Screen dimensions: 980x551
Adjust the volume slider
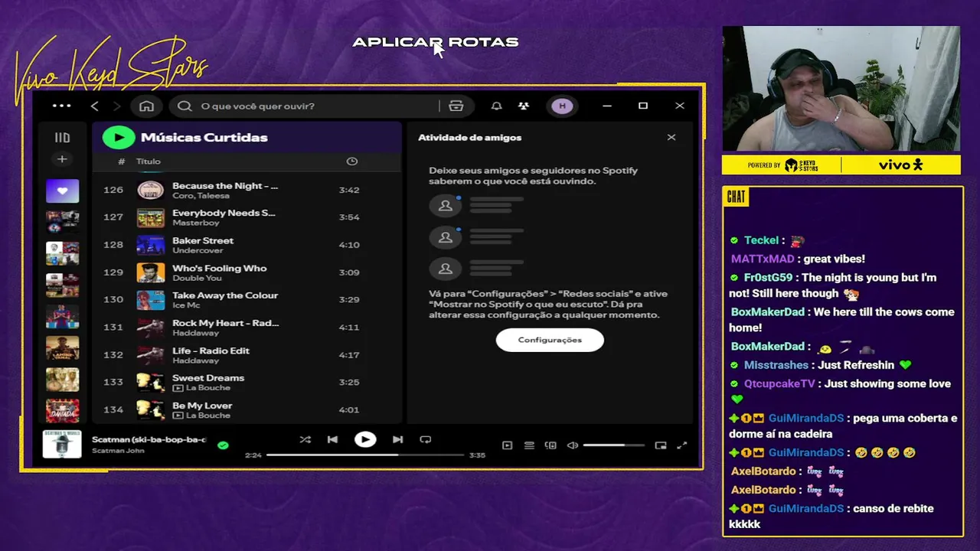pyautogui.click(x=613, y=445)
